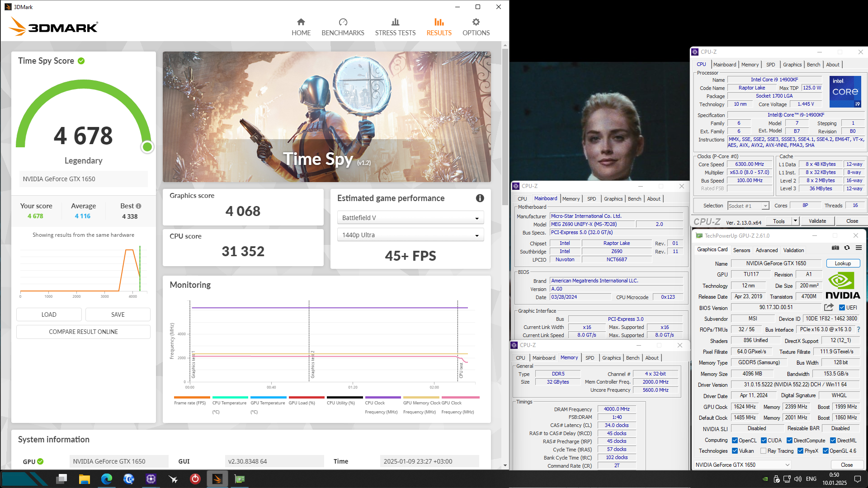Toggle the OpenGL 4.6 checkbox
Screen dimensions: 868x488
point(826,450)
